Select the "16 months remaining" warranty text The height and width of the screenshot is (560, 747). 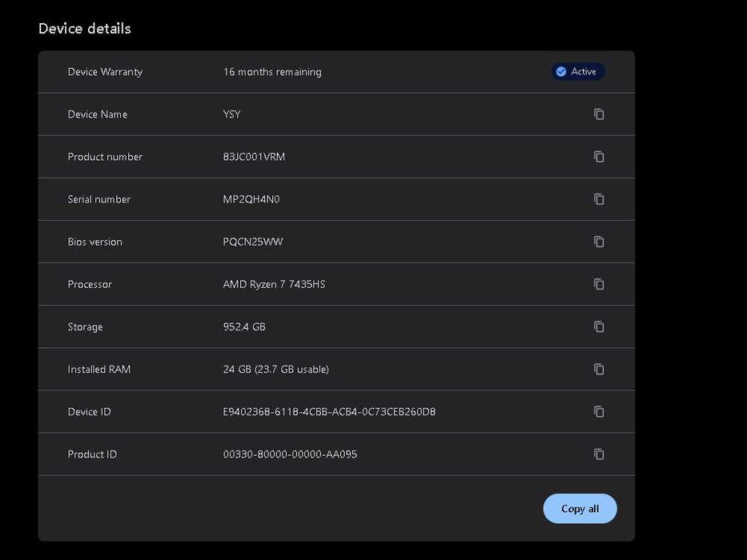click(x=272, y=72)
